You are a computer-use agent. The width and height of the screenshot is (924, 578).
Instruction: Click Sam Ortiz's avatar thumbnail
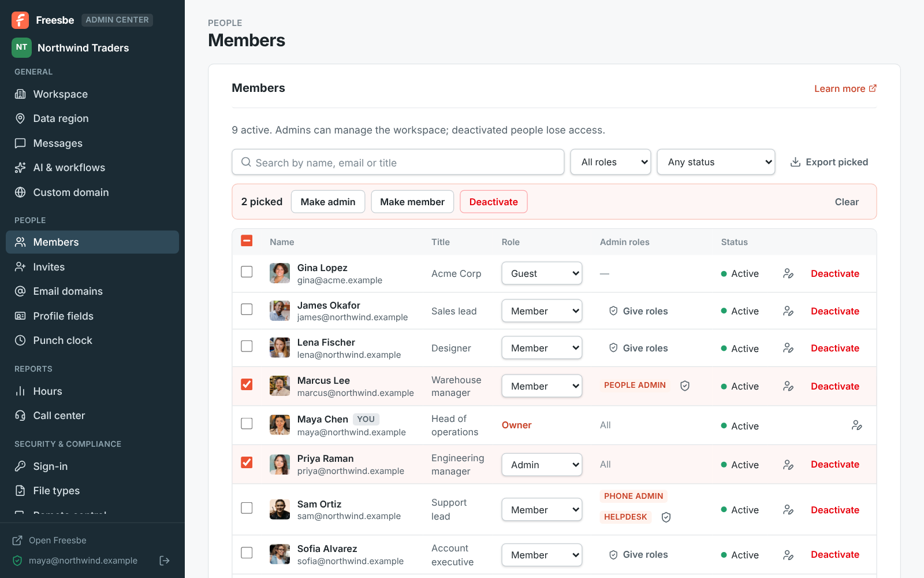(280, 509)
